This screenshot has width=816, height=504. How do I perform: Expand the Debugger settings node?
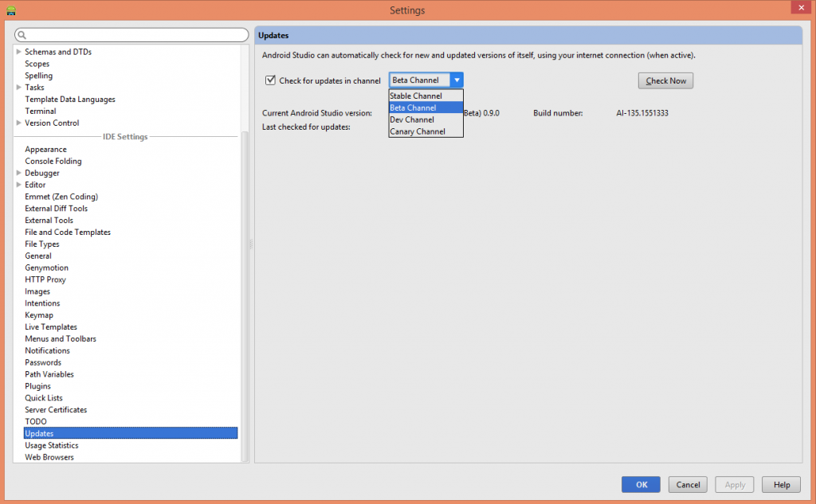point(19,173)
